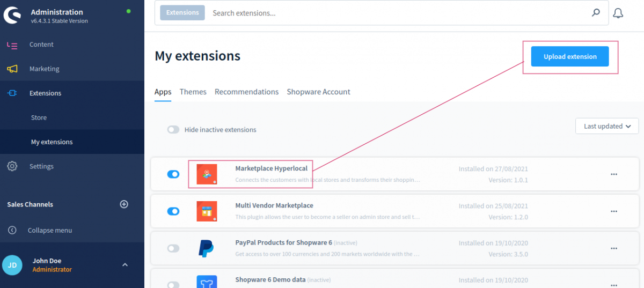Open Settings via the gear icon
Screen dimensions: 644x288
[12, 166]
